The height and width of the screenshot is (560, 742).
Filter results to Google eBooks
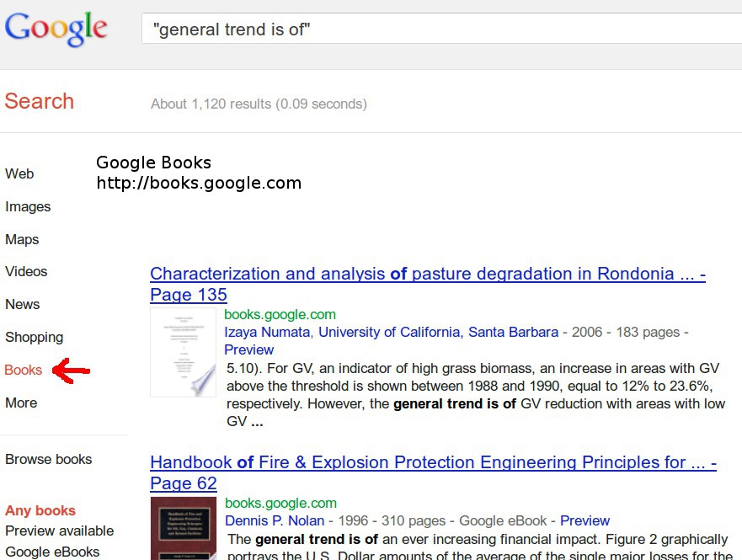(52, 552)
